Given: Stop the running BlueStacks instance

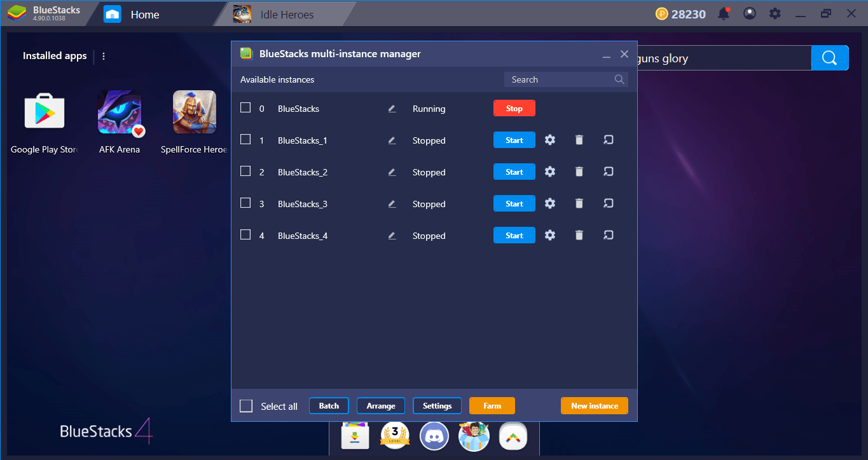Looking at the screenshot, I should [x=514, y=108].
